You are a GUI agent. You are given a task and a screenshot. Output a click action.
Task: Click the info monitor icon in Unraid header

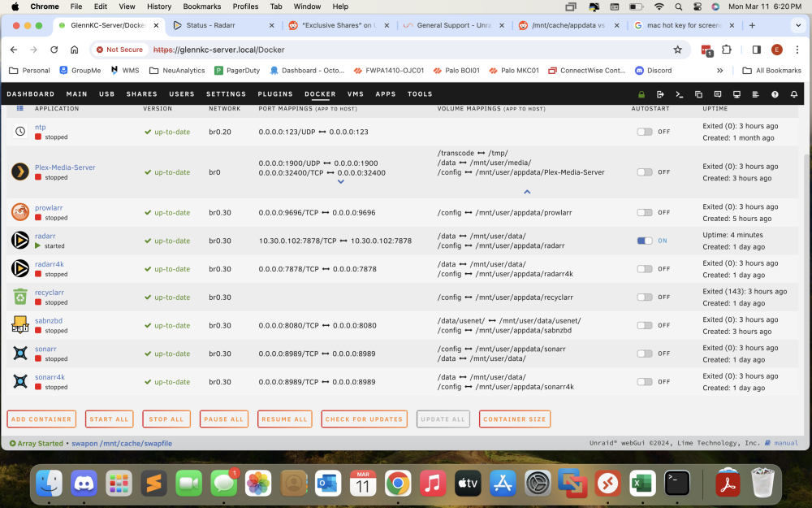pos(736,94)
